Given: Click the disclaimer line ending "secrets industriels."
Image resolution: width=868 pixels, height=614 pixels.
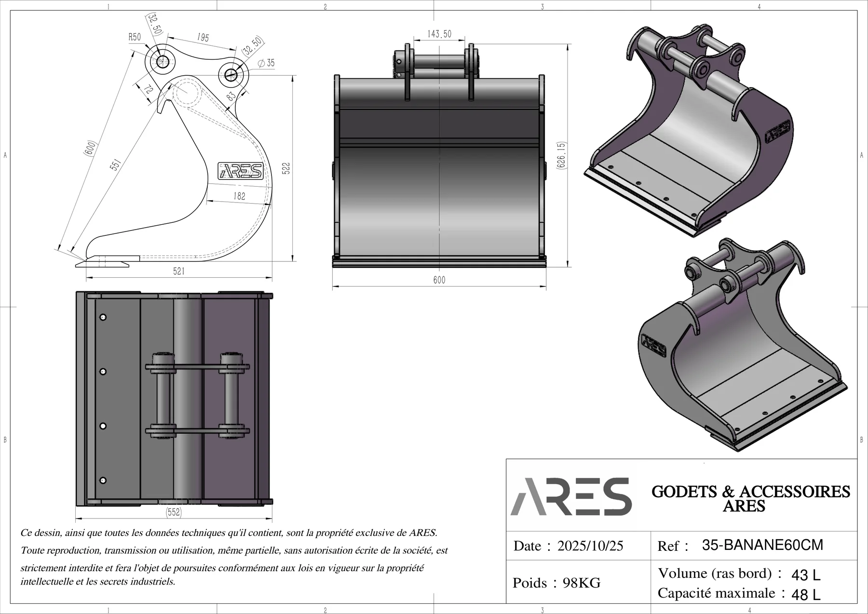Looking at the screenshot, I should tap(98, 582).
